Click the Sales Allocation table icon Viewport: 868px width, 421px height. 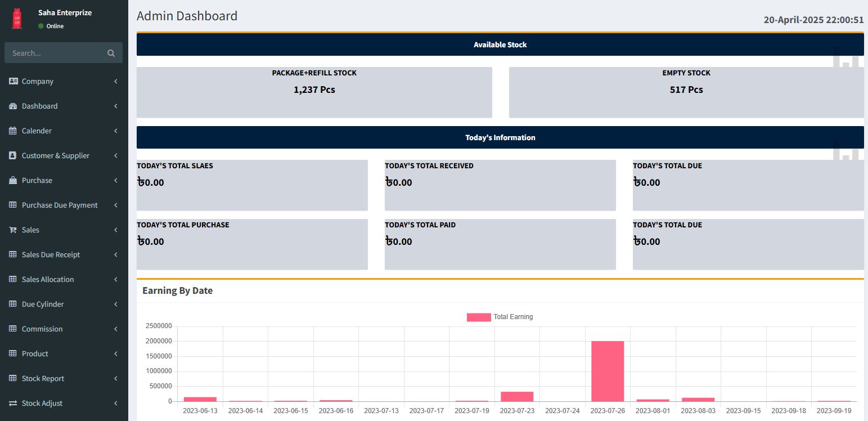13,279
